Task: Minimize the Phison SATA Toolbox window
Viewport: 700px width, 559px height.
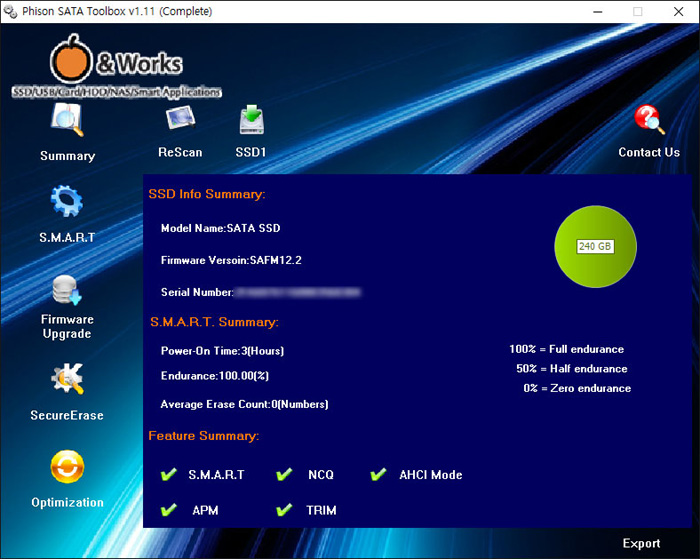Action: 598,12
